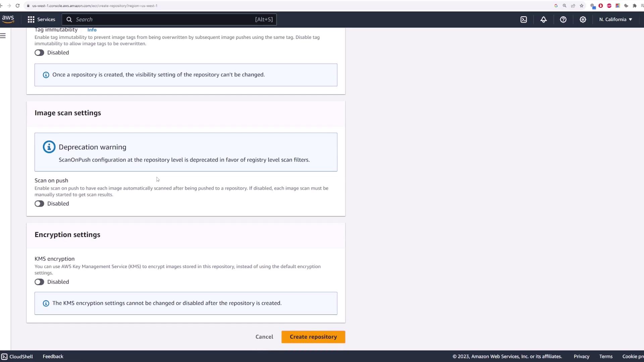Toggle the Tag immutability switch

click(39, 53)
